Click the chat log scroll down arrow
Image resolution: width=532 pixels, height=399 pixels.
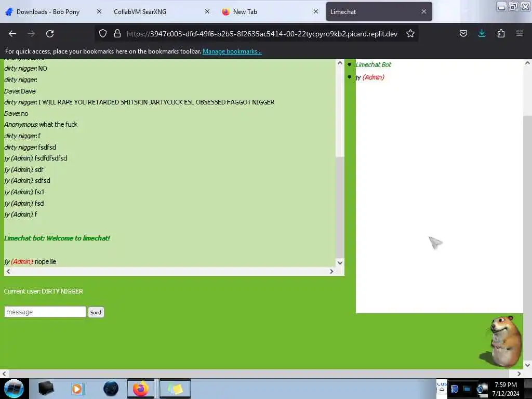[340, 262]
